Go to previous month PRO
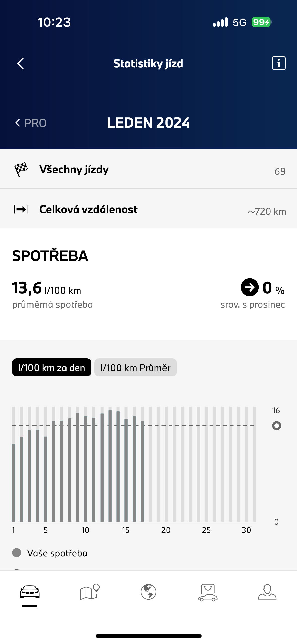Screen dimensions: 297x644 [x=31, y=123]
